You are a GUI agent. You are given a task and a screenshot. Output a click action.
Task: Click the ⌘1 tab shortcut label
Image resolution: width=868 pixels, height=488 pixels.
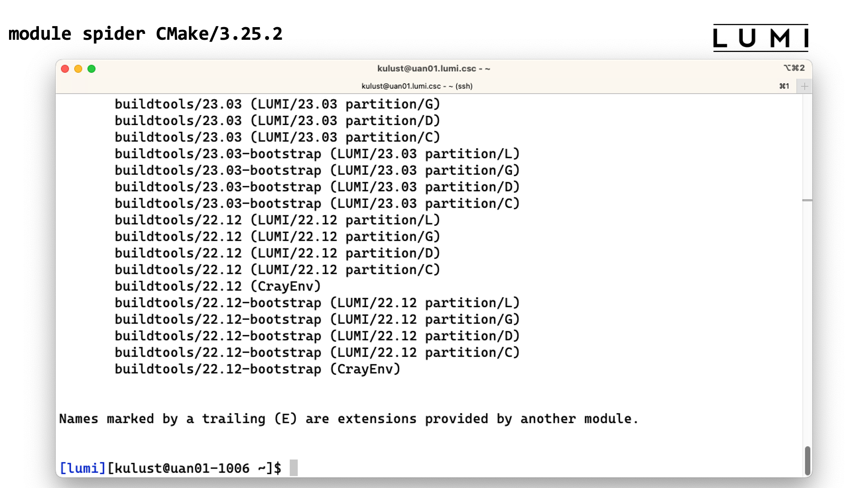[784, 86]
